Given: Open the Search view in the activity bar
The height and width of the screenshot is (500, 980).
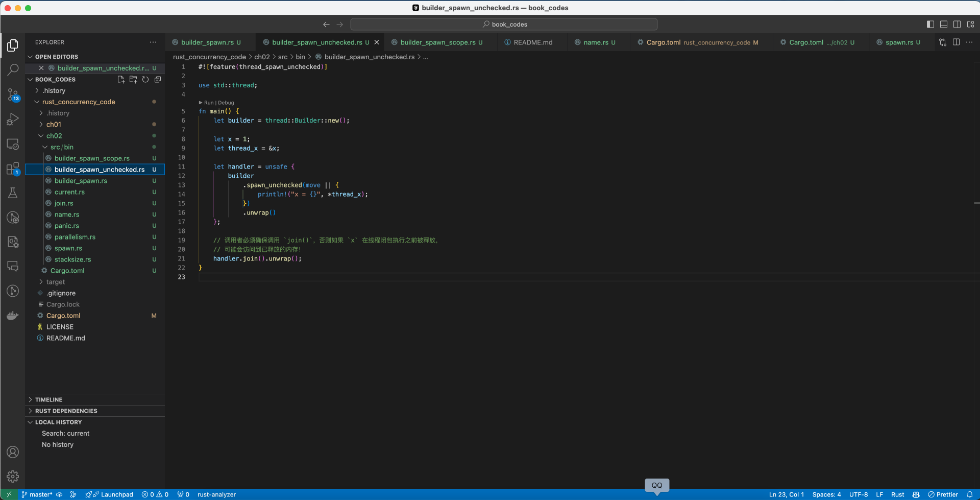Looking at the screenshot, I should point(13,70).
